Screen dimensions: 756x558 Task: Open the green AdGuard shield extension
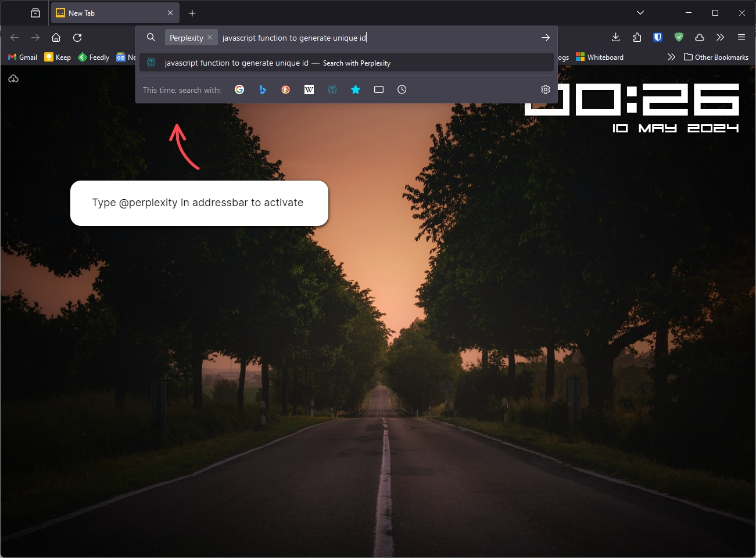[679, 38]
